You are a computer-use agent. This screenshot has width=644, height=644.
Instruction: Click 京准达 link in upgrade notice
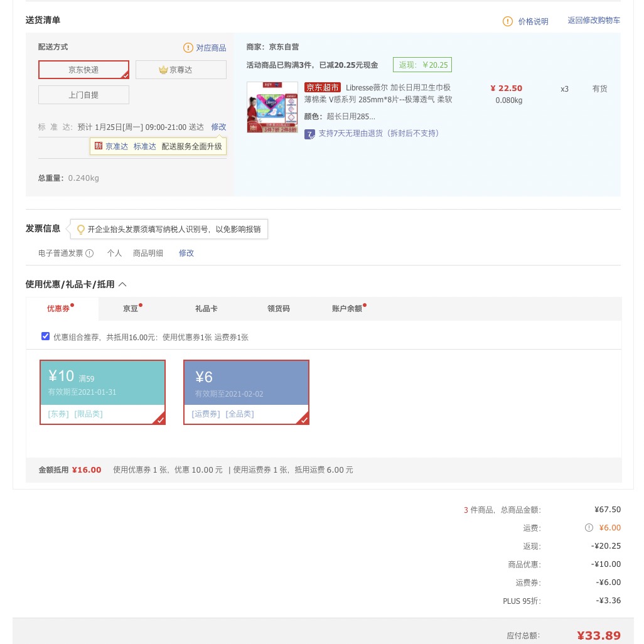(117, 146)
